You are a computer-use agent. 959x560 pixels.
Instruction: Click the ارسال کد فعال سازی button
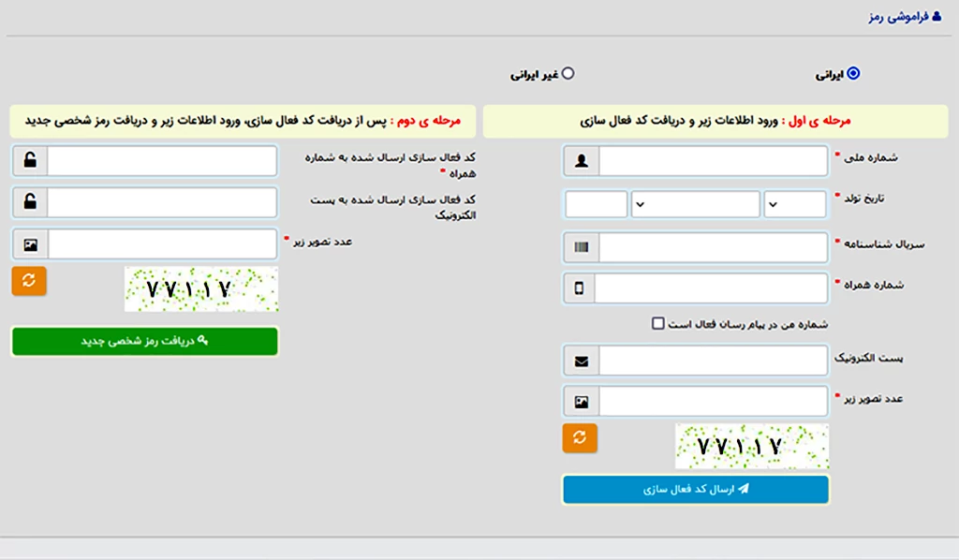(696, 489)
